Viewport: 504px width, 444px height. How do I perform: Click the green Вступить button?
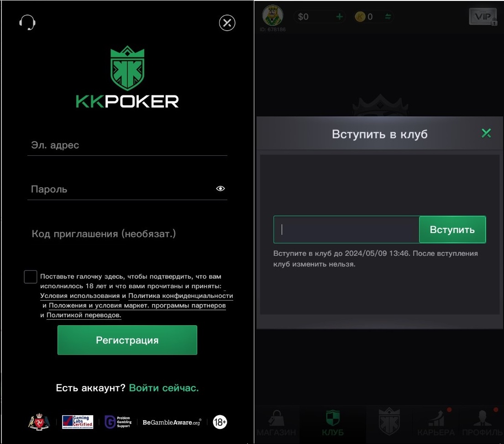point(452,230)
